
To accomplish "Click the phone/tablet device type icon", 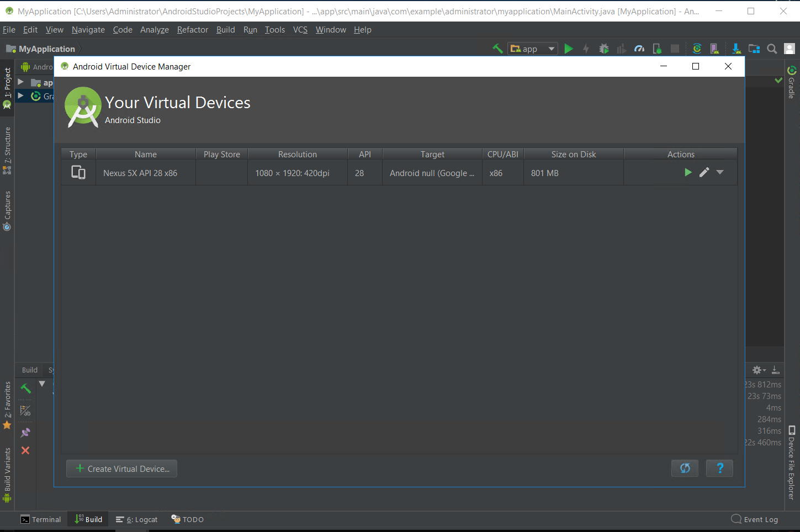I will [78, 173].
